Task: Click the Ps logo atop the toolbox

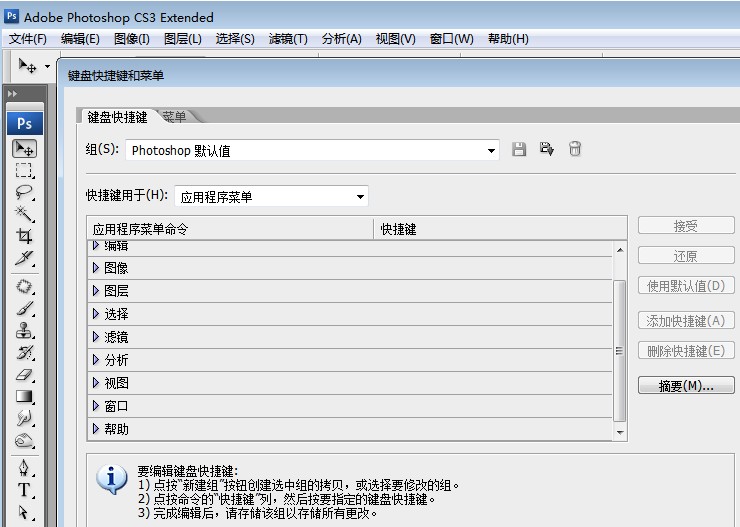Action: coord(25,124)
